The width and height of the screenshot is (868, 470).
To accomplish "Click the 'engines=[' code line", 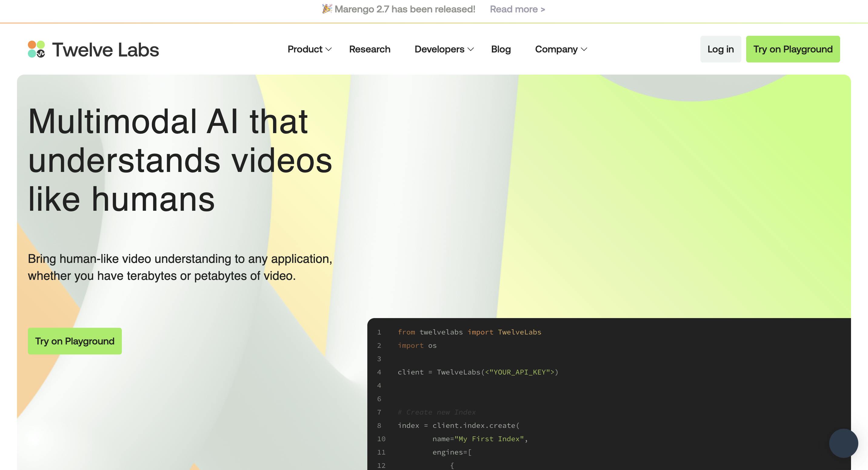I will 452,452.
